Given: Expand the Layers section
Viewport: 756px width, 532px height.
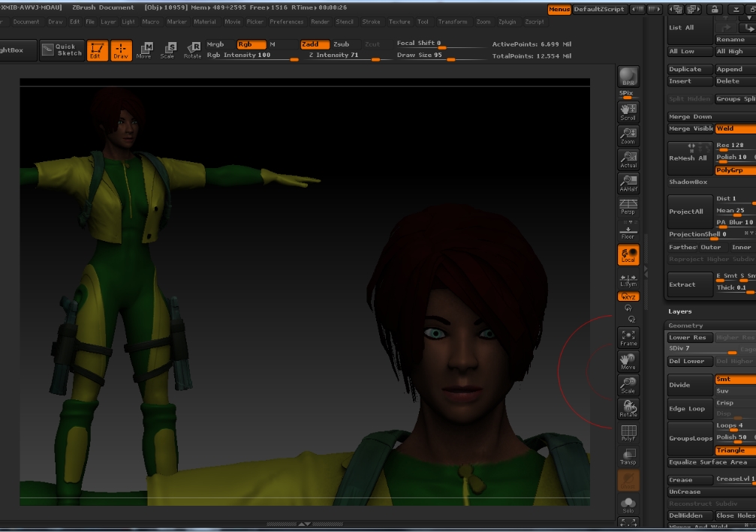Looking at the screenshot, I should 680,311.
